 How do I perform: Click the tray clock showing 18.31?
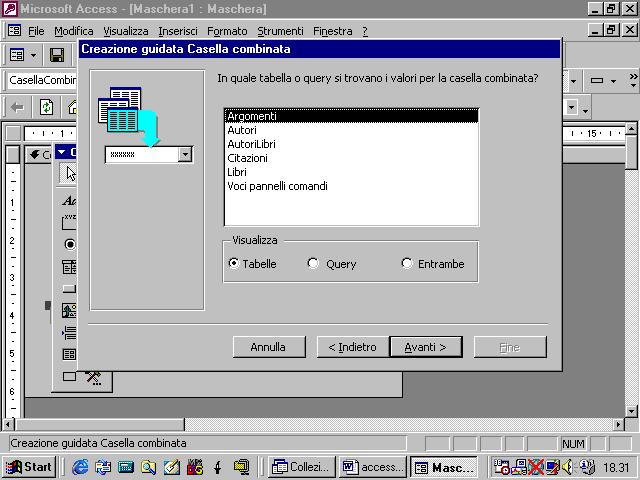[616, 467]
